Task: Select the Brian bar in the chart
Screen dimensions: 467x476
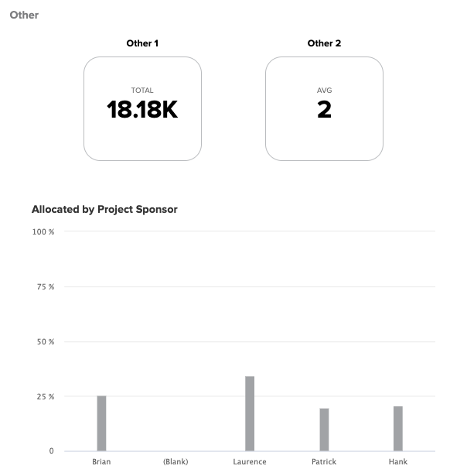Action: [x=101, y=423]
